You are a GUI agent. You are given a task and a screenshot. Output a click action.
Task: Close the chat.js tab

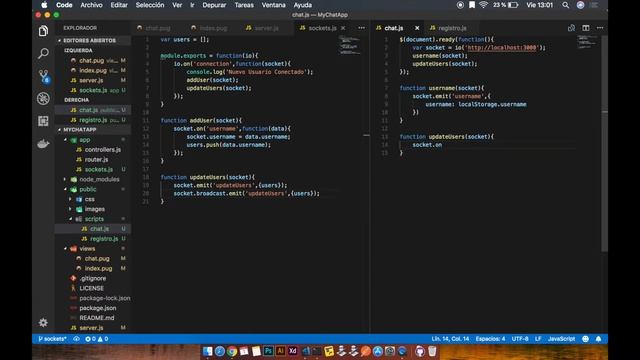(417, 28)
